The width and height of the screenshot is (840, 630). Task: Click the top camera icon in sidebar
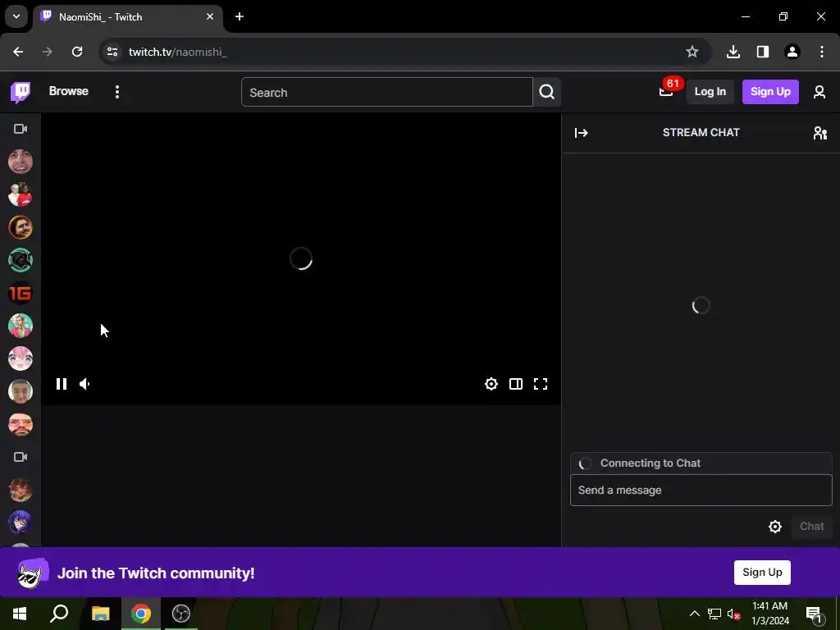pyautogui.click(x=21, y=129)
